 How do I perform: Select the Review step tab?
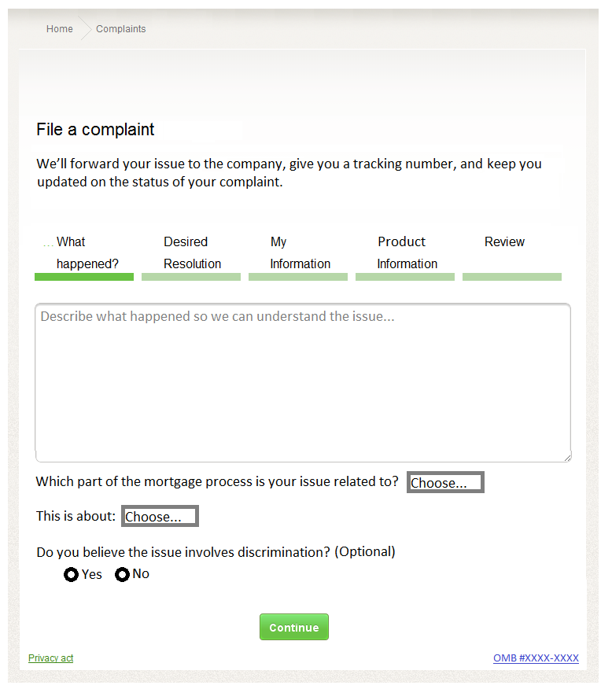(x=504, y=242)
